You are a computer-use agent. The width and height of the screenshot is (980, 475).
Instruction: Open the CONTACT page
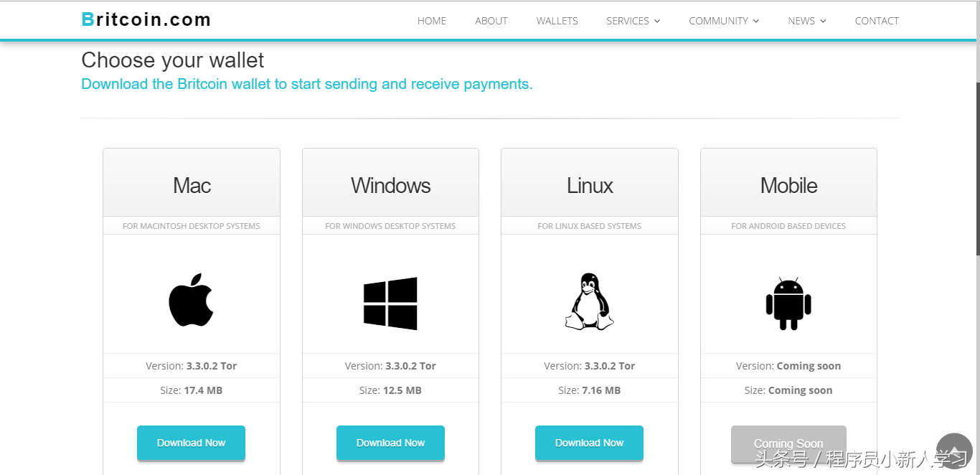click(x=877, y=21)
